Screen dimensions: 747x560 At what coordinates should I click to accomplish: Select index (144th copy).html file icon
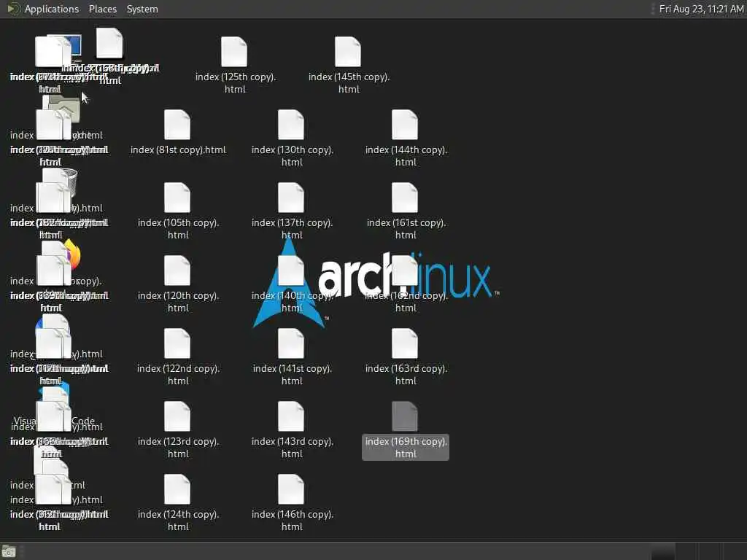[405, 125]
